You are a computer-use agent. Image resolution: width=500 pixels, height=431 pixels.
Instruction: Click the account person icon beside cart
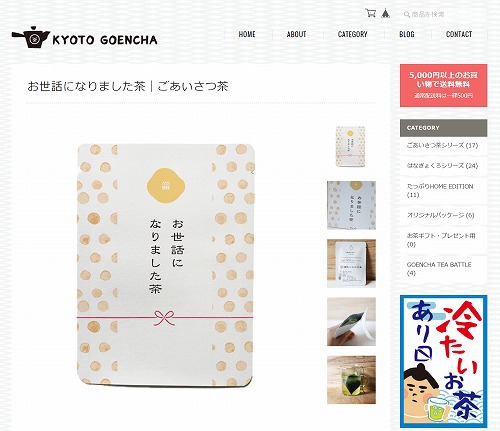tap(385, 13)
